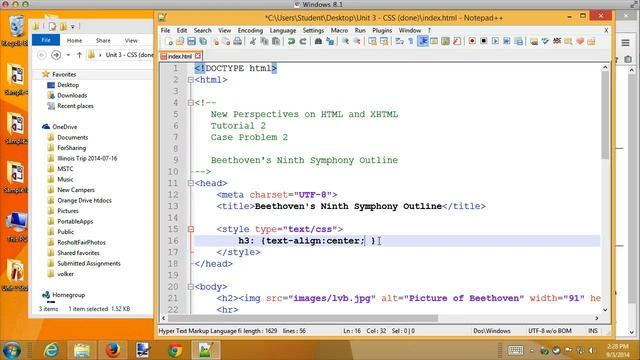
Task: Click the Zoom In toolbar icon
Action: [345, 41]
